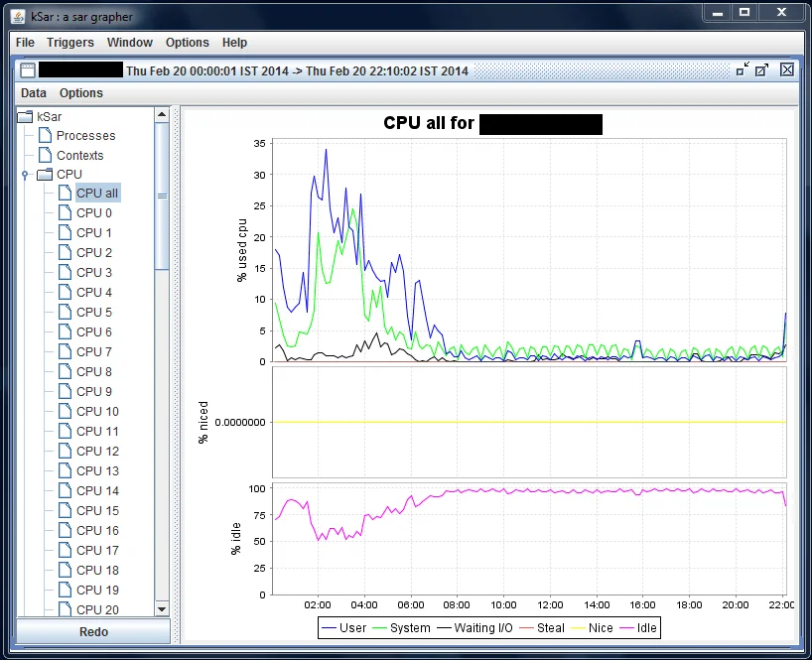The image size is (812, 660).
Task: Click the blue User legend swatch
Action: click(329, 628)
